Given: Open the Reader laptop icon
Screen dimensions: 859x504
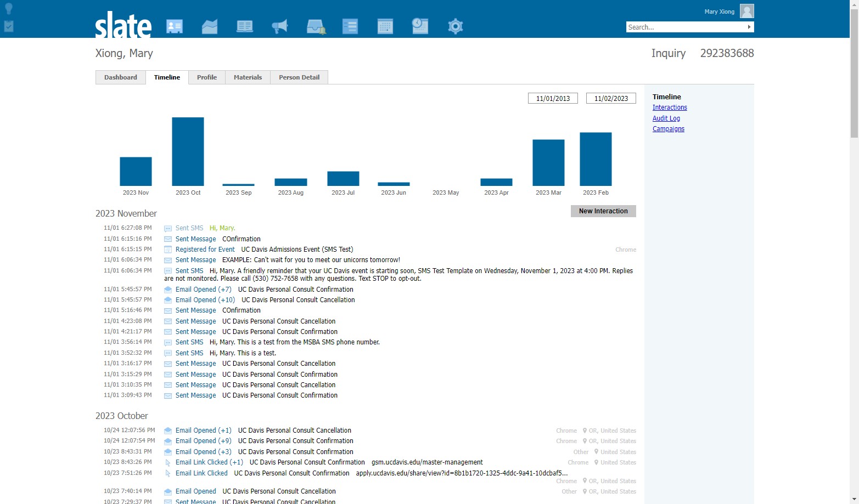Looking at the screenshot, I should (245, 26).
